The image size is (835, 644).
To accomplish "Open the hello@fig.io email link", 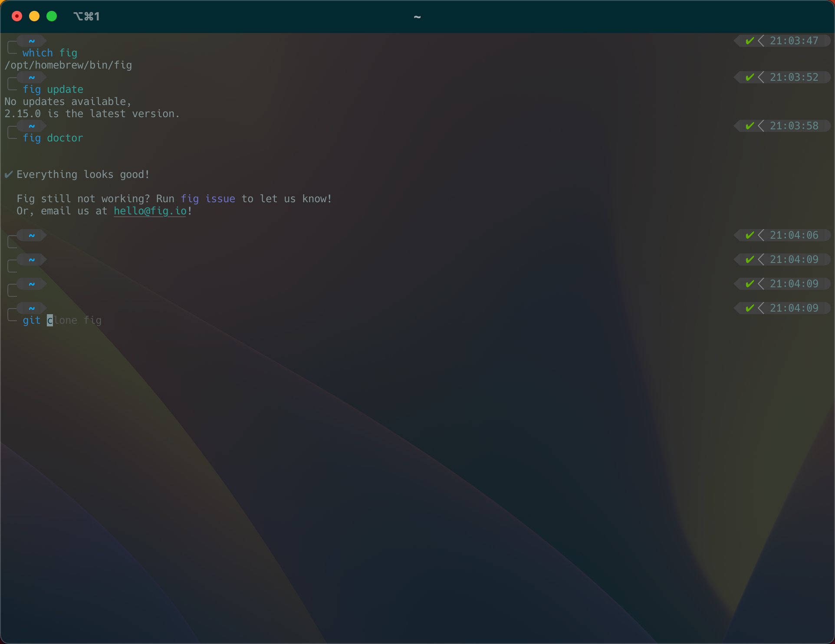I will click(150, 211).
